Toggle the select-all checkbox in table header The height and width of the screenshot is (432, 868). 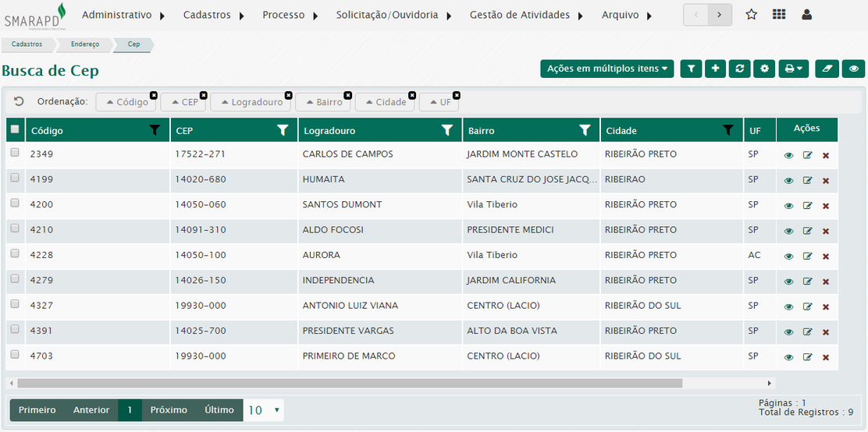[15, 129]
